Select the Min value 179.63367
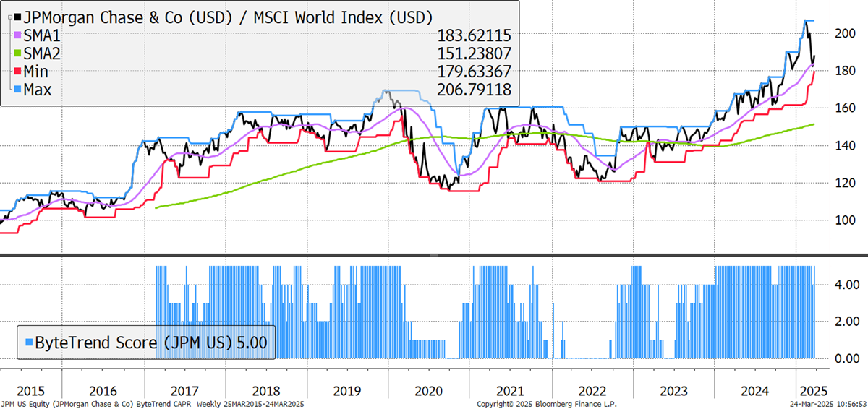868x409 pixels. pos(474,72)
